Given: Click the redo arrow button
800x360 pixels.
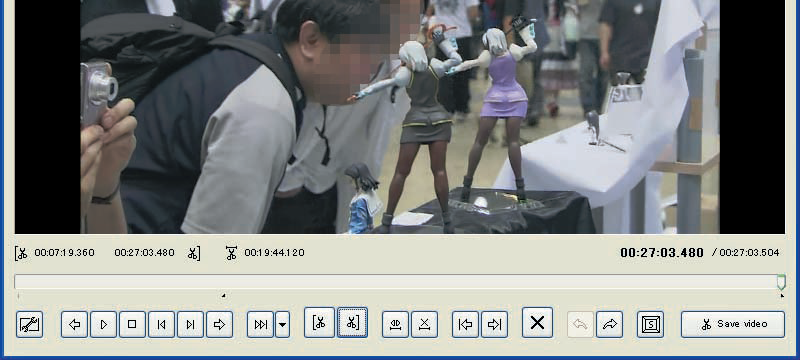Looking at the screenshot, I should [x=609, y=324].
